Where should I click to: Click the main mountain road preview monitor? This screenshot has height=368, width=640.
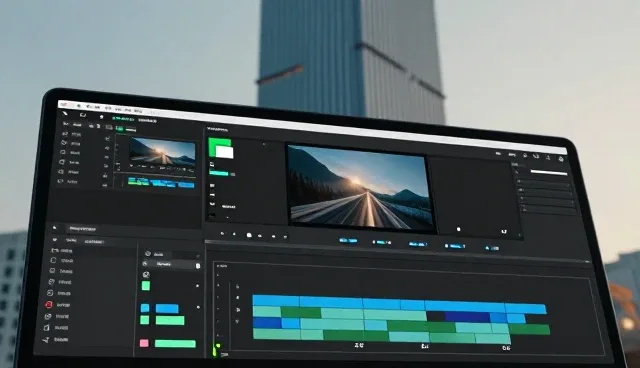[x=359, y=188]
